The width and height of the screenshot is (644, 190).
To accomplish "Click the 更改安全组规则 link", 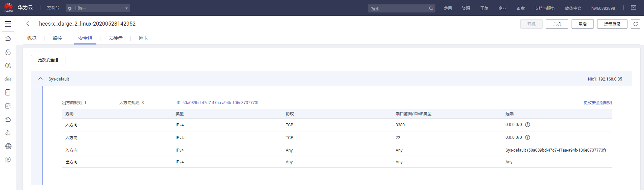I will coord(597,103).
